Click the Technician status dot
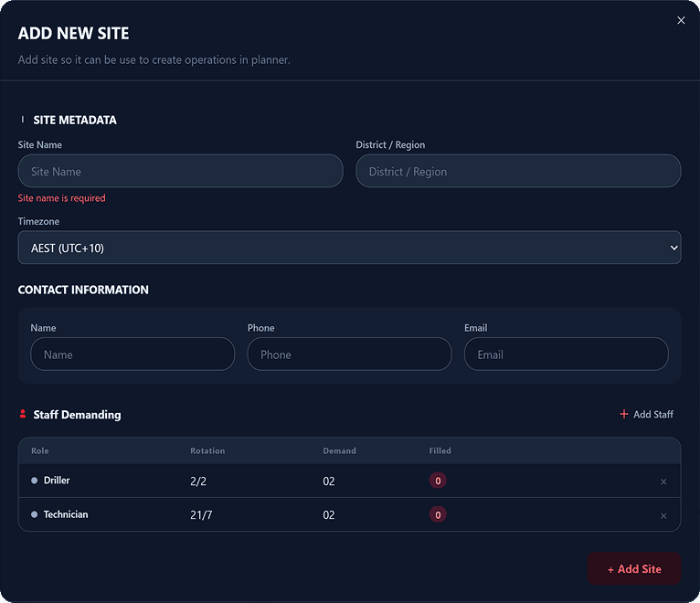700x603 pixels. (x=35, y=514)
